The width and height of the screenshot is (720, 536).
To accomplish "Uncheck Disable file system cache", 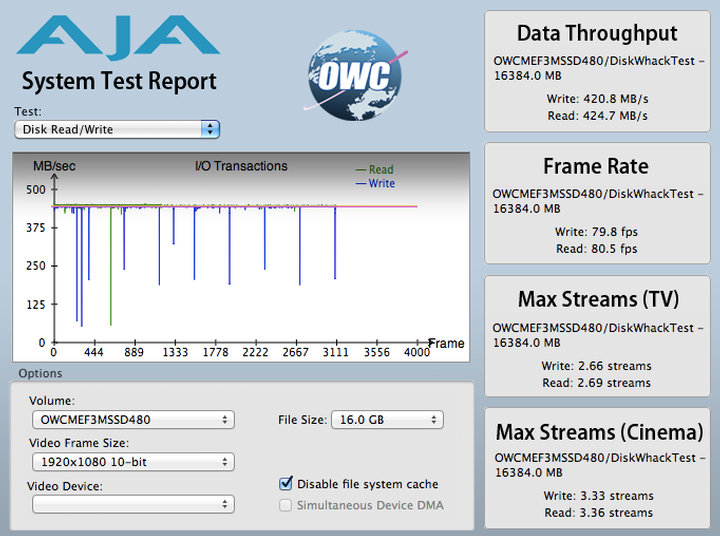I will (288, 484).
